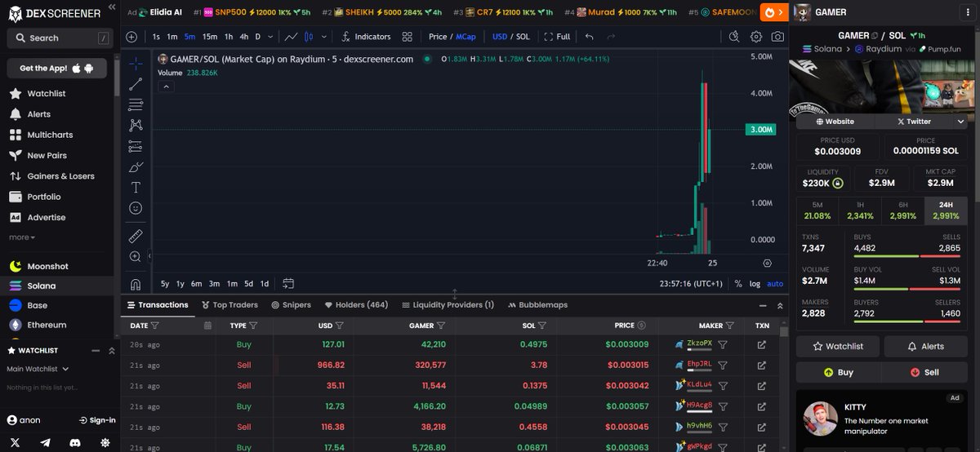980x452 pixels.
Task: Select the brush drawing tool
Action: 136,166
